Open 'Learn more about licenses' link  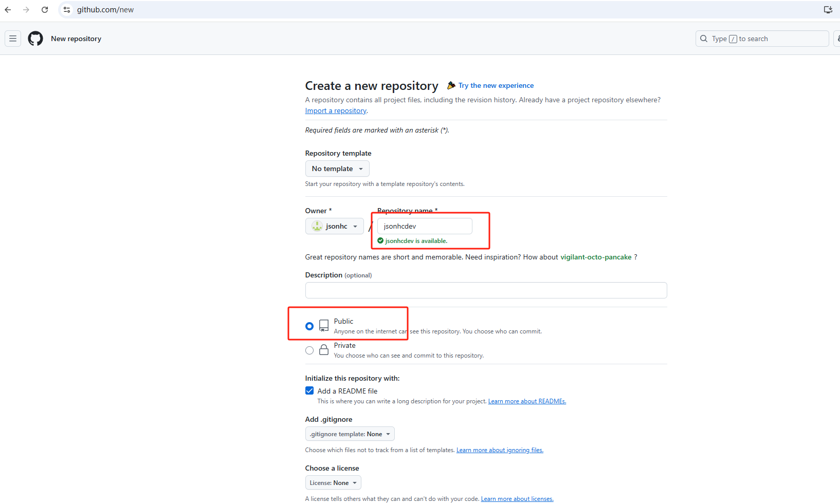pyautogui.click(x=517, y=499)
